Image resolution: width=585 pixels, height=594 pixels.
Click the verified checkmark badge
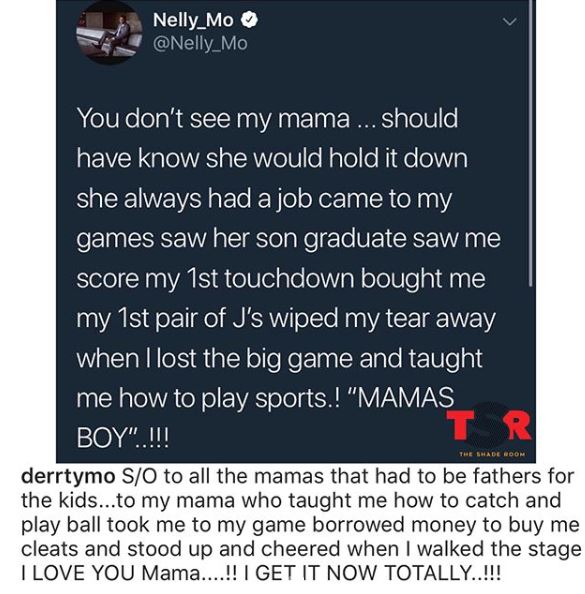pos(249,19)
